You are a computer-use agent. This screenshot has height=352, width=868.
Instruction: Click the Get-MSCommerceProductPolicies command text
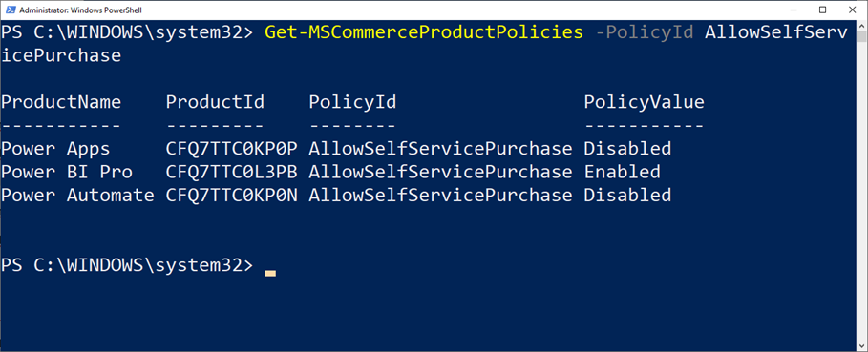click(x=423, y=32)
